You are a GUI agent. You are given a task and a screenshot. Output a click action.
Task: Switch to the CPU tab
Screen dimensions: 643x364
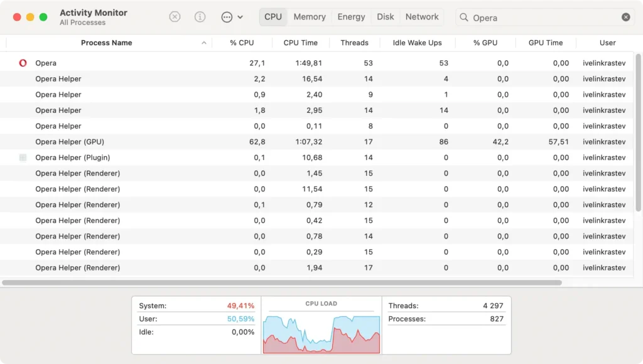click(x=273, y=17)
